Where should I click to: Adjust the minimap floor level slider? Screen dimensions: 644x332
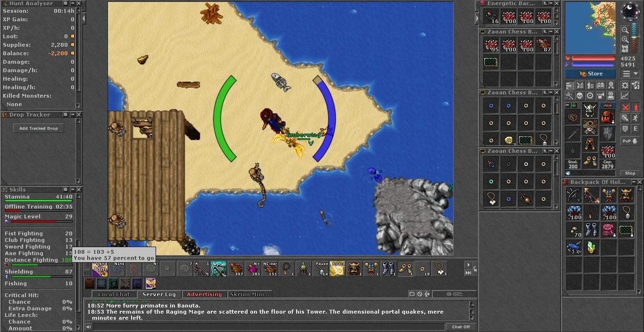(635, 39)
